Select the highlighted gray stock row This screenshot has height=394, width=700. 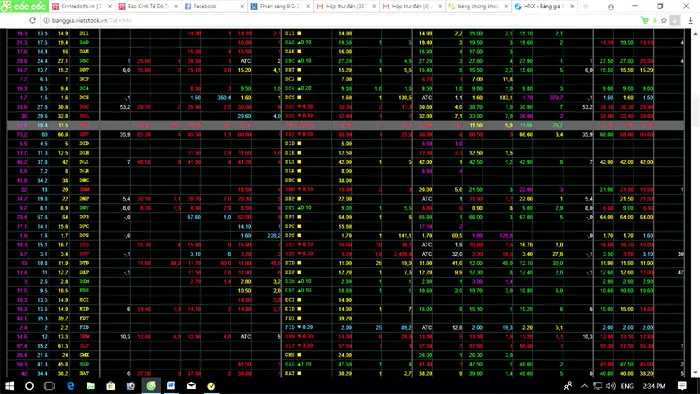(346, 125)
